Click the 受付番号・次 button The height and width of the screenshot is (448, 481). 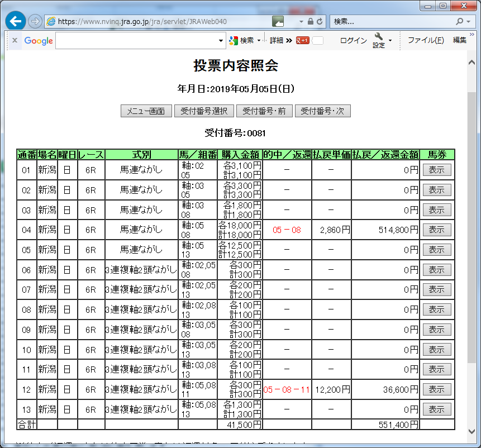click(323, 111)
